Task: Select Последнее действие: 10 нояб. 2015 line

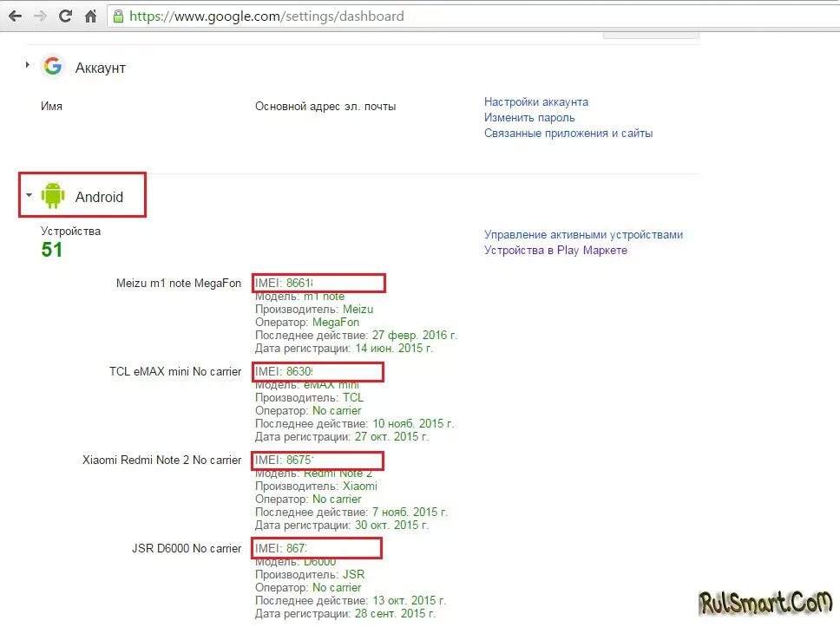Action: 354,423
